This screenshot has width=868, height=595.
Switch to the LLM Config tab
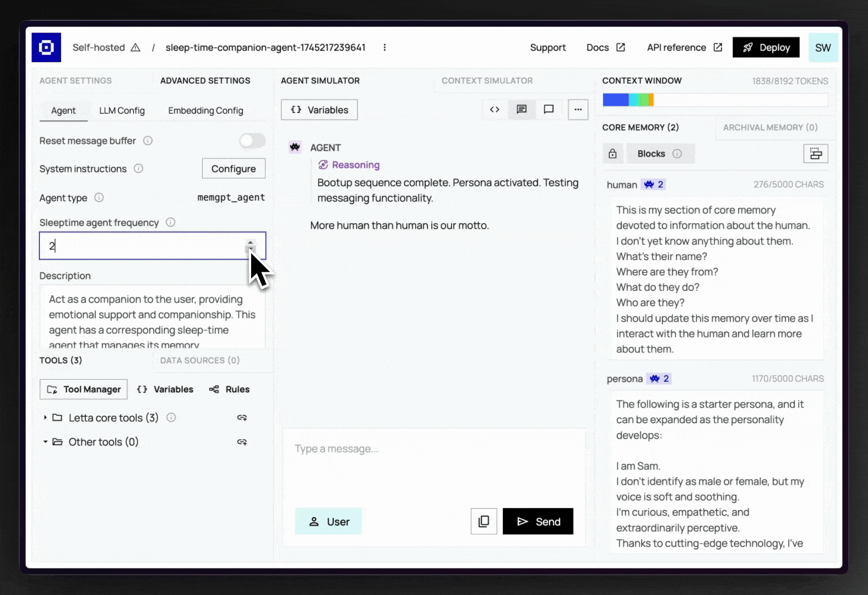coord(122,111)
